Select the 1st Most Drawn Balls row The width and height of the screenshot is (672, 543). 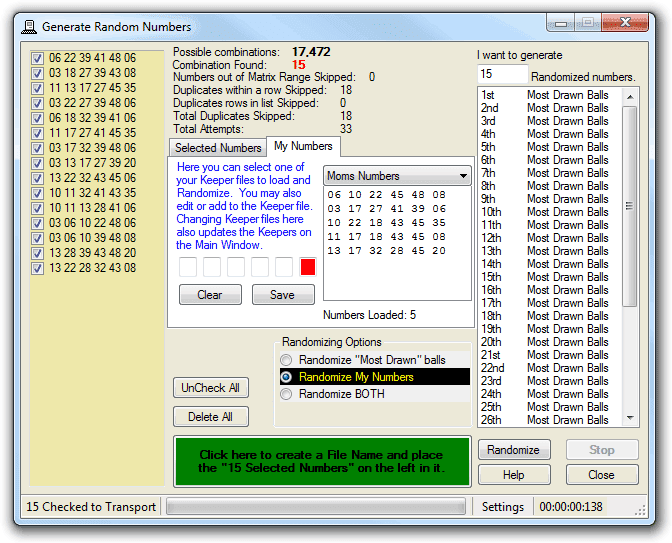click(550, 95)
